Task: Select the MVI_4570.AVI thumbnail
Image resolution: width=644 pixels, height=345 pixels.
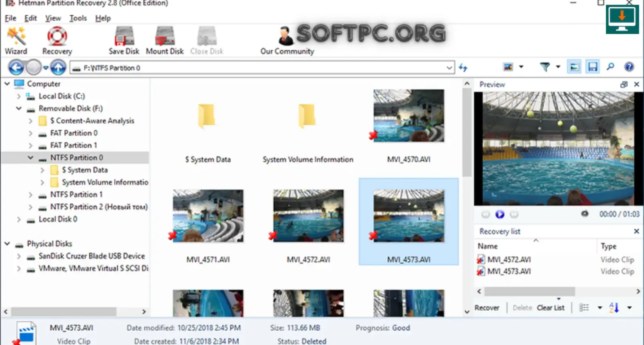Action: point(409,115)
